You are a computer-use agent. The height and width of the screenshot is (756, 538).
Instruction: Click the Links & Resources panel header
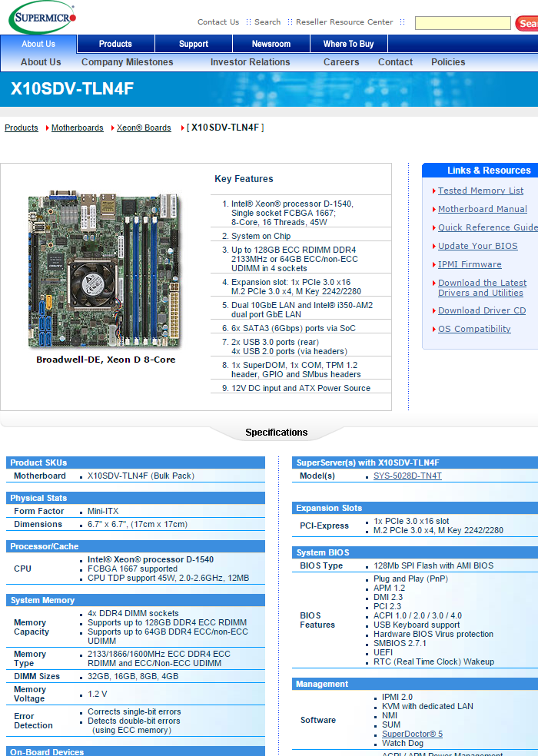click(x=480, y=171)
